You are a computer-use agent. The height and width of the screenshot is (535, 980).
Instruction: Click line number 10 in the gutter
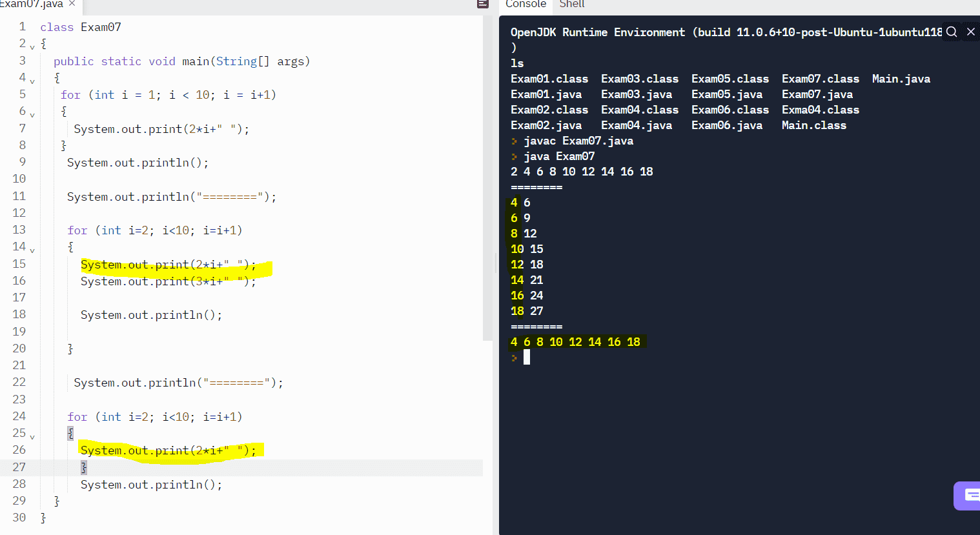coord(19,179)
